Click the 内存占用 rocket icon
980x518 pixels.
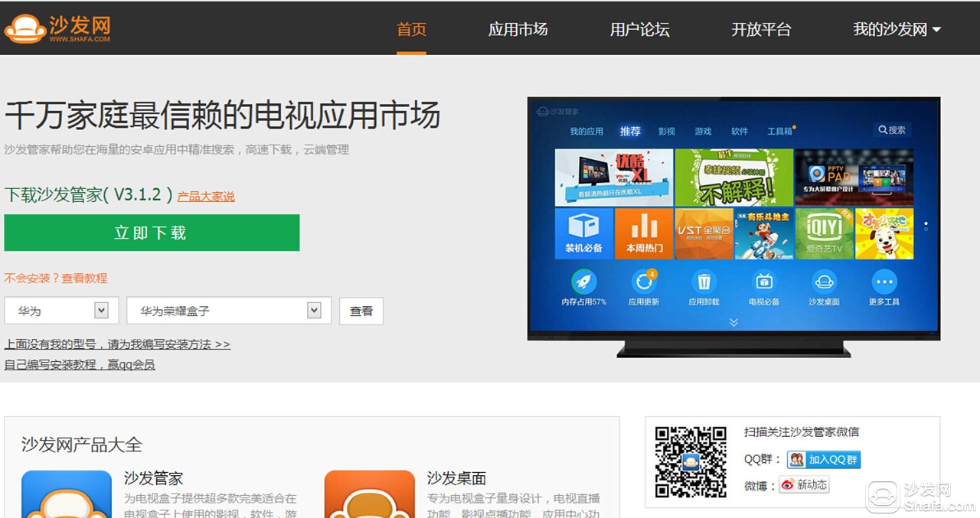click(x=584, y=282)
